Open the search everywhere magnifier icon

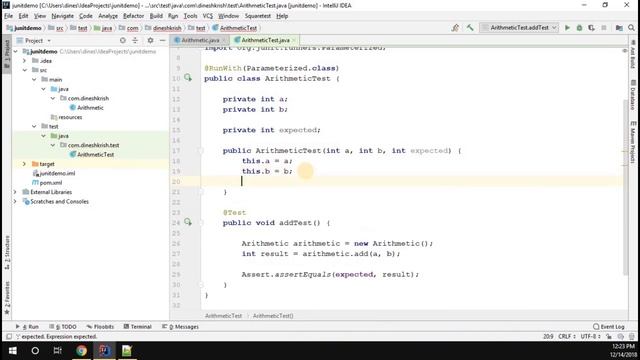(x=631, y=28)
